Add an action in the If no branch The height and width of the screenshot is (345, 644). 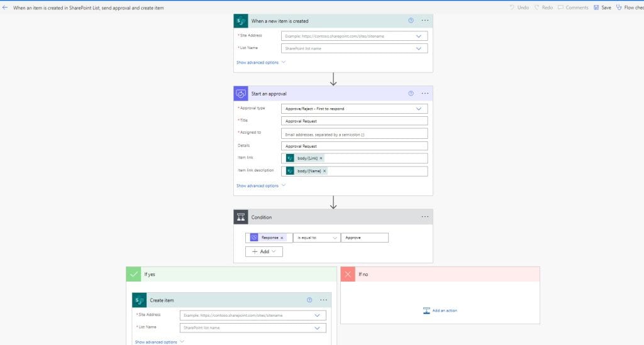click(440, 310)
